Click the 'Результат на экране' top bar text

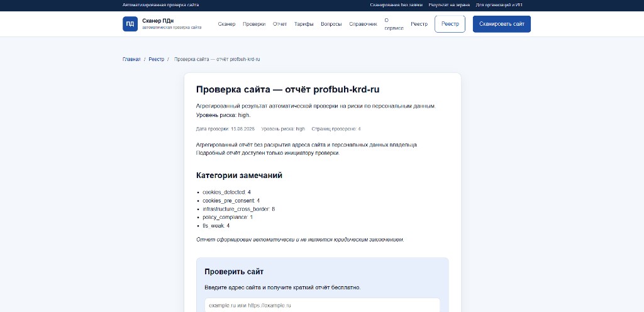click(449, 5)
